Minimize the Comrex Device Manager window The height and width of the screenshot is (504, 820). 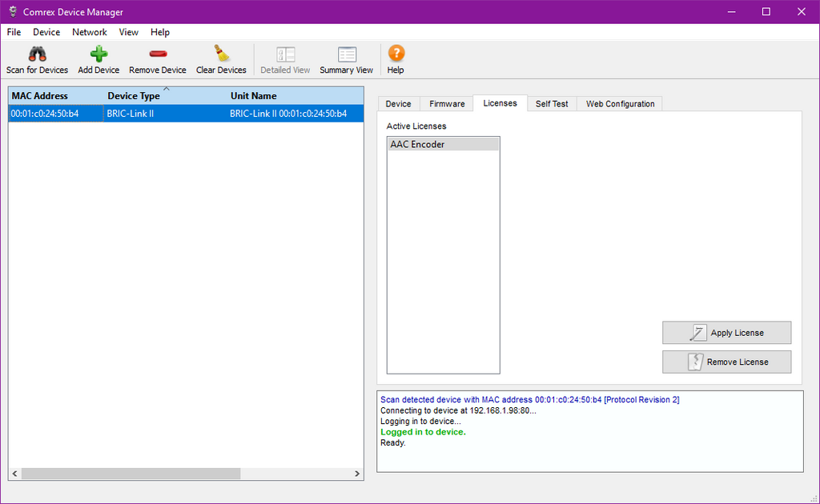click(732, 11)
